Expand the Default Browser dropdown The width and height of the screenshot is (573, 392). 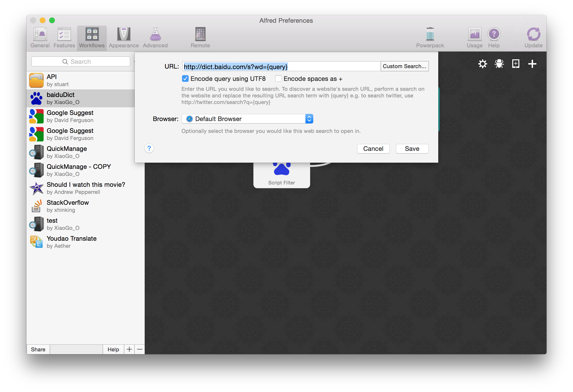click(x=247, y=119)
